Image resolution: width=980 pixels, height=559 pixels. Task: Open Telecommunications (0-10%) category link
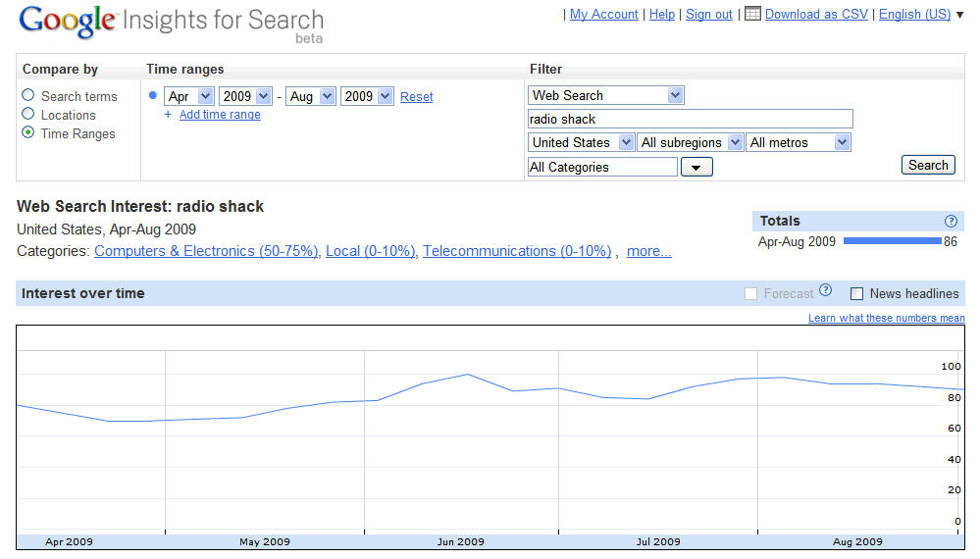click(517, 251)
